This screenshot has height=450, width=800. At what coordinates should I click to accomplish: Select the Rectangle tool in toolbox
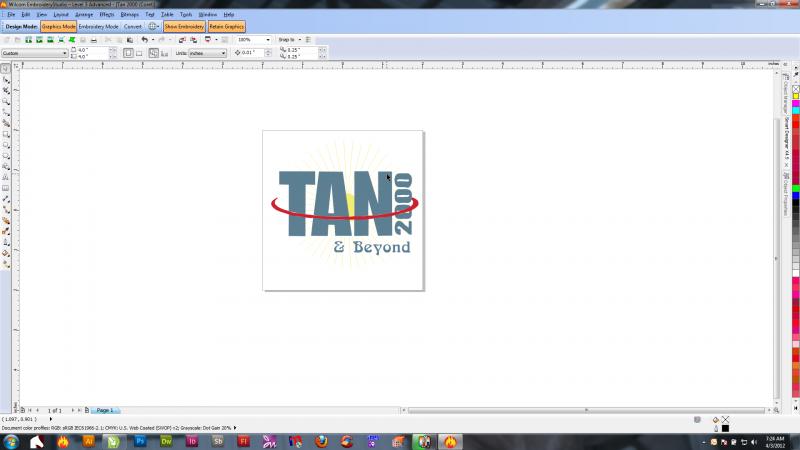(x=6, y=134)
